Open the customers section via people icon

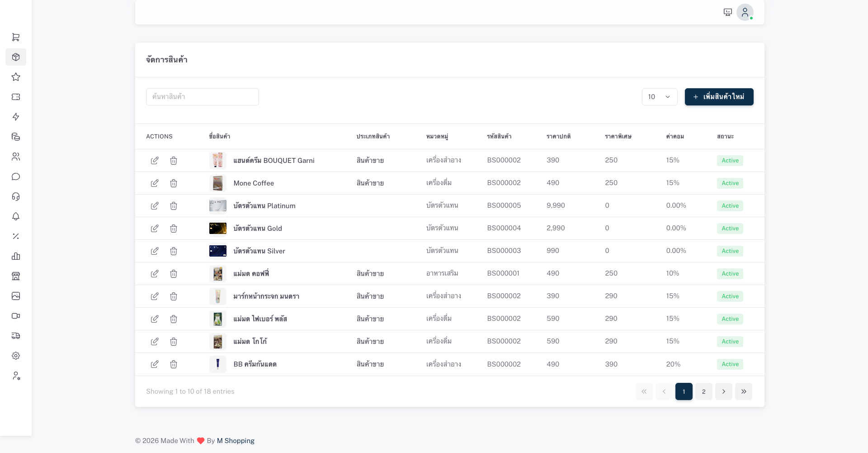tap(16, 157)
